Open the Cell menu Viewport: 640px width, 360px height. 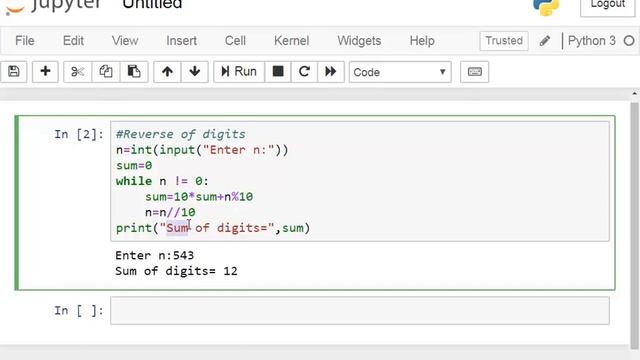coord(235,41)
